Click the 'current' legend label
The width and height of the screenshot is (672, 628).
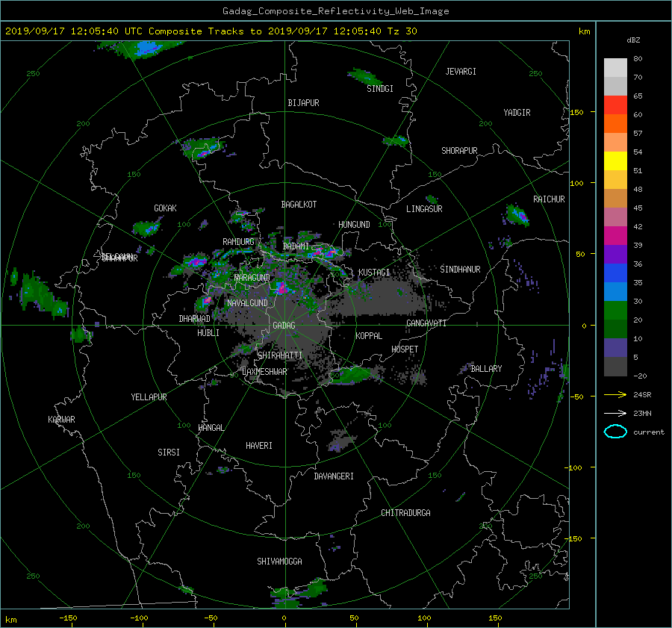[x=649, y=432]
